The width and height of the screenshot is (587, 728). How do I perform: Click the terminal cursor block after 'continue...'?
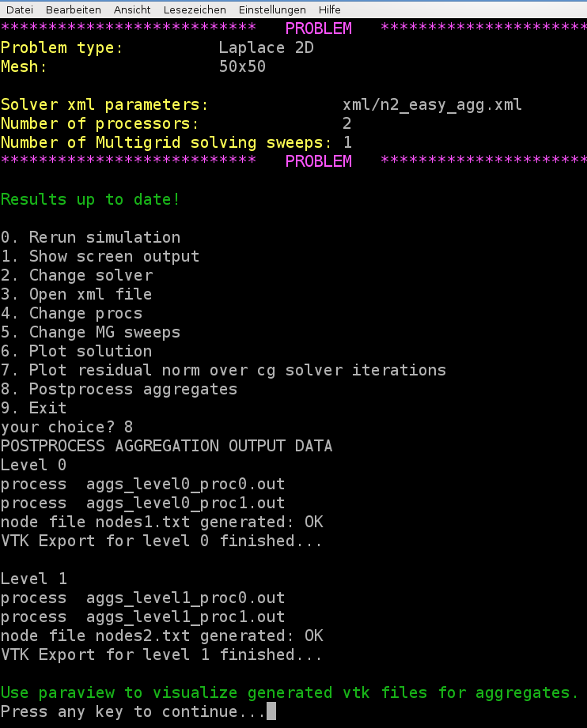(271, 712)
